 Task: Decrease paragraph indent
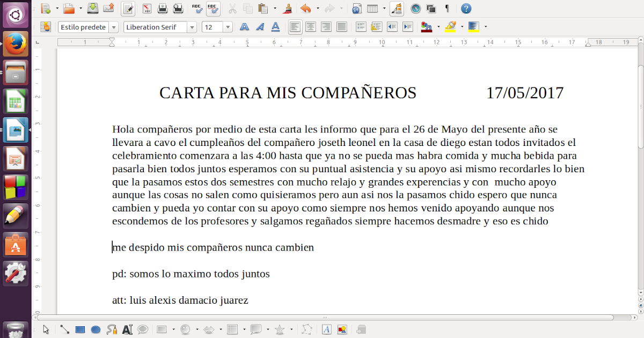click(x=392, y=27)
